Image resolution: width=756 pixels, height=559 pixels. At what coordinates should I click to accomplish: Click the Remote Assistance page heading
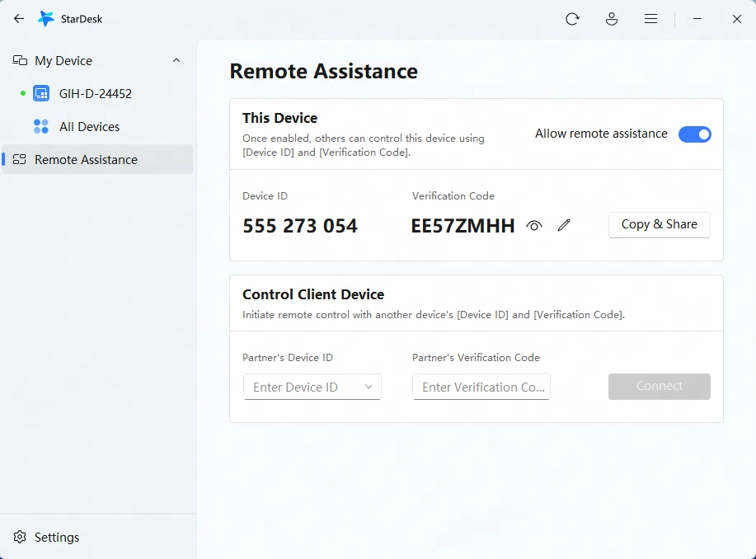pos(323,72)
